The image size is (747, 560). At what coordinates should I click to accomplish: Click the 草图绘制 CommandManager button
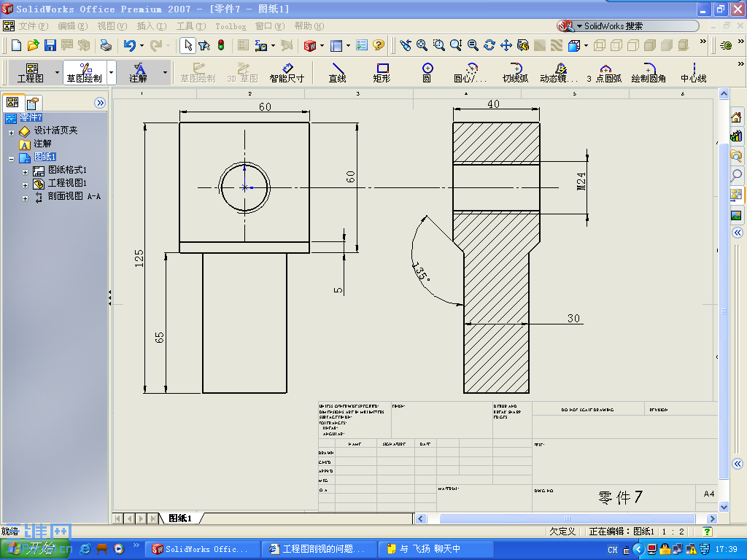[x=87, y=72]
